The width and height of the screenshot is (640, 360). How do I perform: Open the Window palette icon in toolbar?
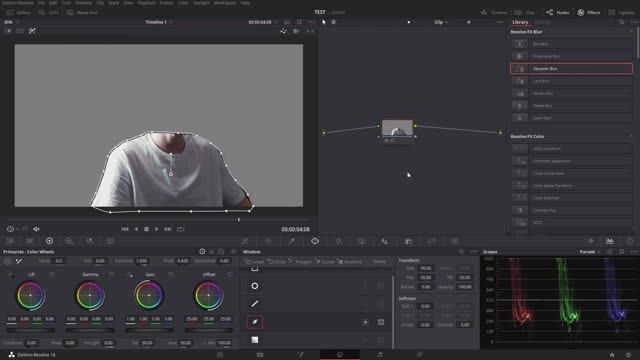(315, 241)
